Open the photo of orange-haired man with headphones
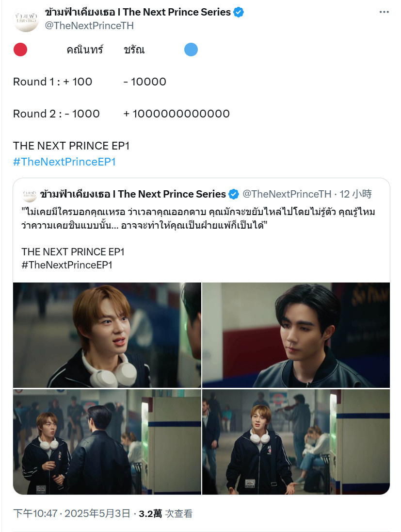The height and width of the screenshot is (532, 401). click(107, 335)
